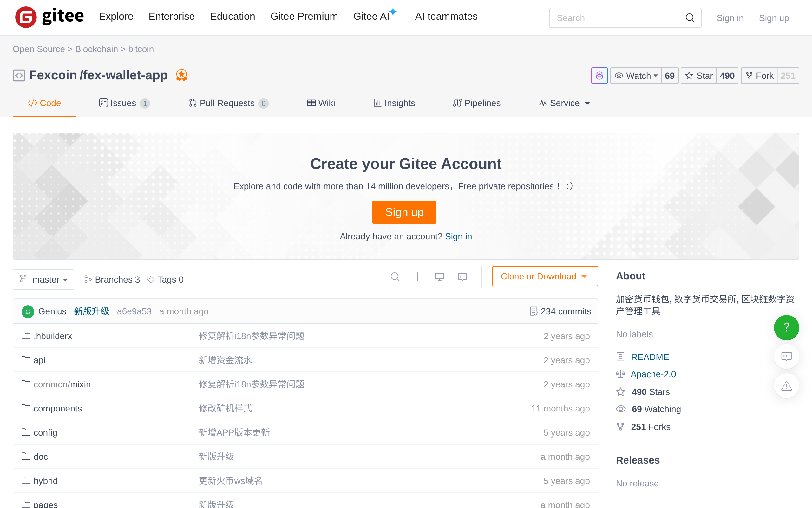This screenshot has height=508, width=812.
Task: Click the file search magnifier icon
Action: [x=395, y=277]
